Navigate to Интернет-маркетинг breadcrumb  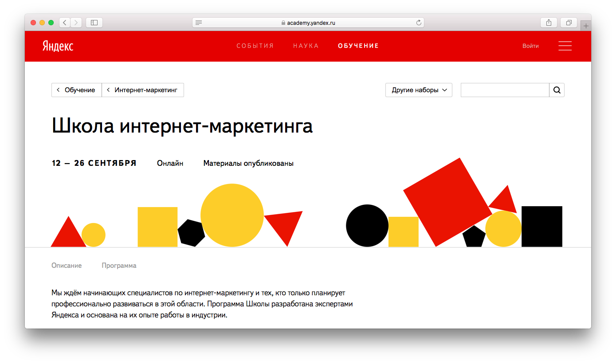click(143, 90)
